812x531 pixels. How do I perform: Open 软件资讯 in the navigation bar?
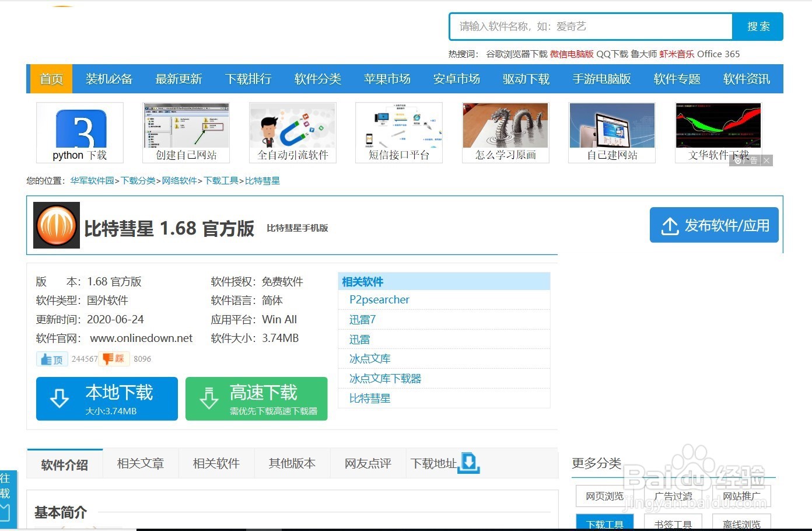(x=747, y=79)
